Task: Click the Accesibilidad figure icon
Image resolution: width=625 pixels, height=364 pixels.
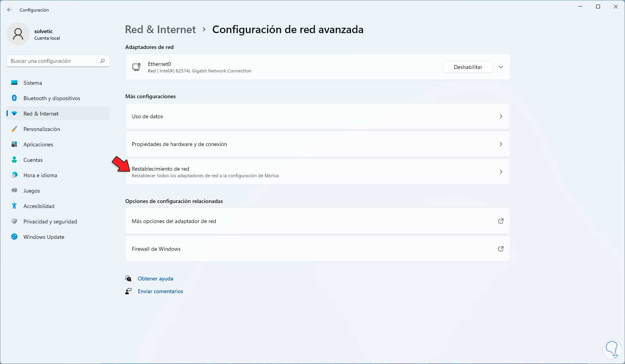Action: pyautogui.click(x=14, y=206)
